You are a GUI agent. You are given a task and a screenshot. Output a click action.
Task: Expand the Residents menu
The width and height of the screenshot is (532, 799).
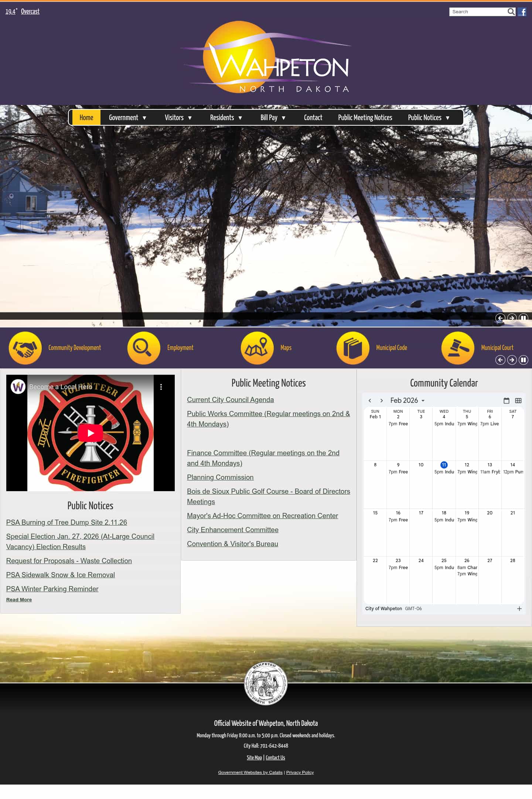point(226,118)
